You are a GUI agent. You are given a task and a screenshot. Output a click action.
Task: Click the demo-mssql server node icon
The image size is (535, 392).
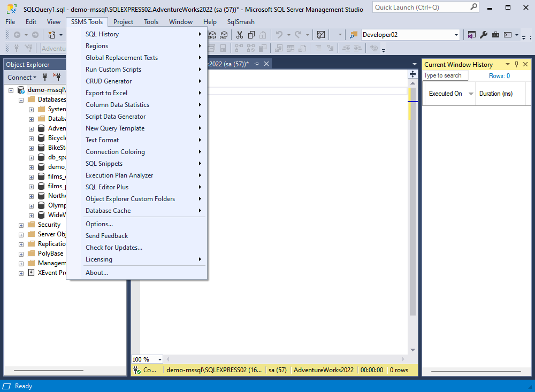click(21, 90)
